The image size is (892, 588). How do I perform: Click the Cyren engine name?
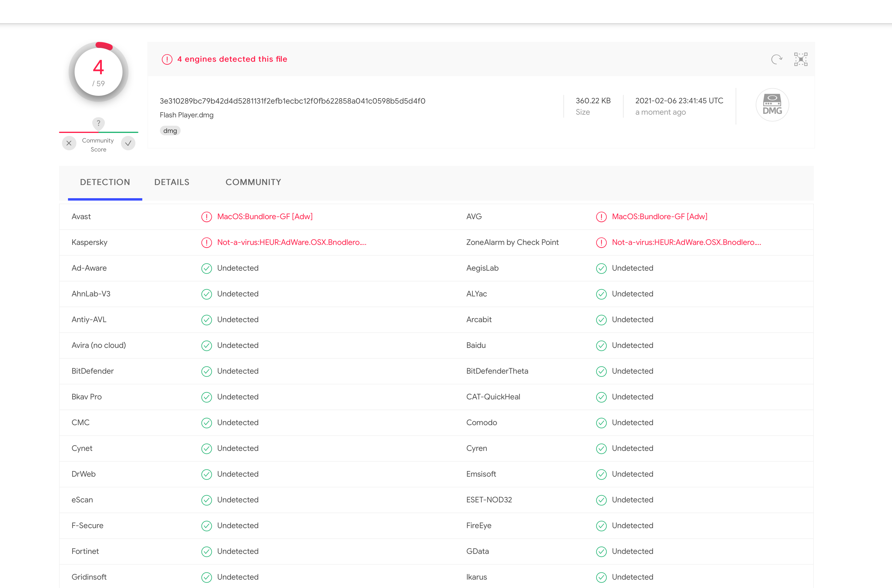point(476,448)
